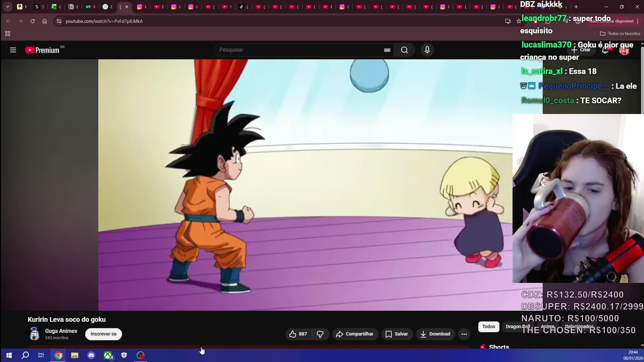
Task: Click the Criar create button
Action: 580,50
